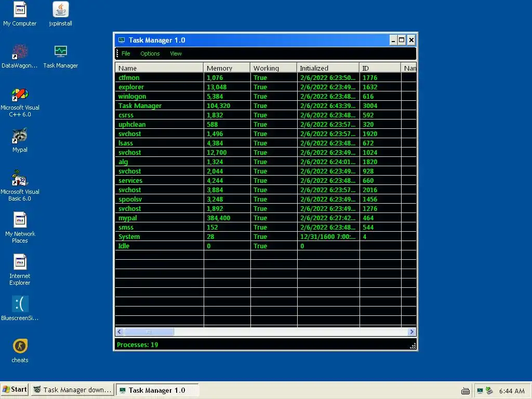Select the lsass process row

click(x=265, y=143)
